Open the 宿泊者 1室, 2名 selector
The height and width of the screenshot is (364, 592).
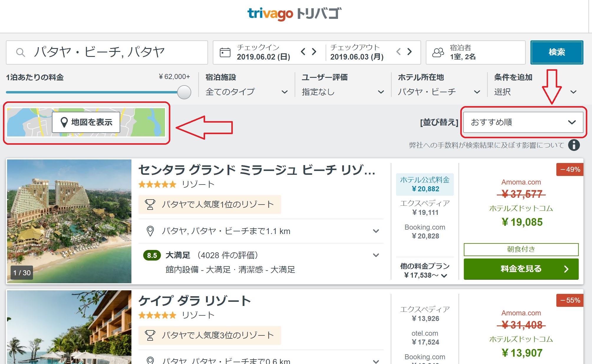pos(476,52)
